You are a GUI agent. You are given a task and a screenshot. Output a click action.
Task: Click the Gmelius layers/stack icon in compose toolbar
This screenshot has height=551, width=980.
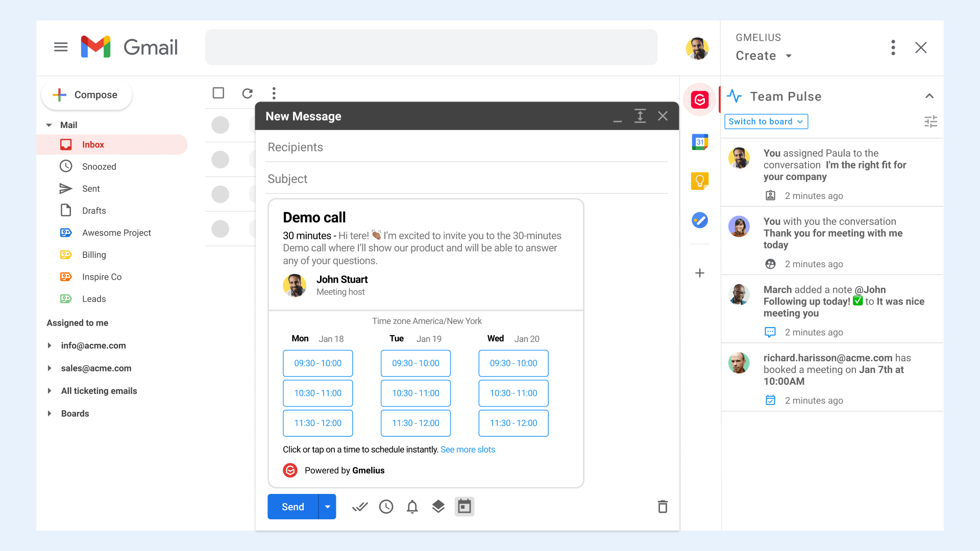(x=438, y=507)
